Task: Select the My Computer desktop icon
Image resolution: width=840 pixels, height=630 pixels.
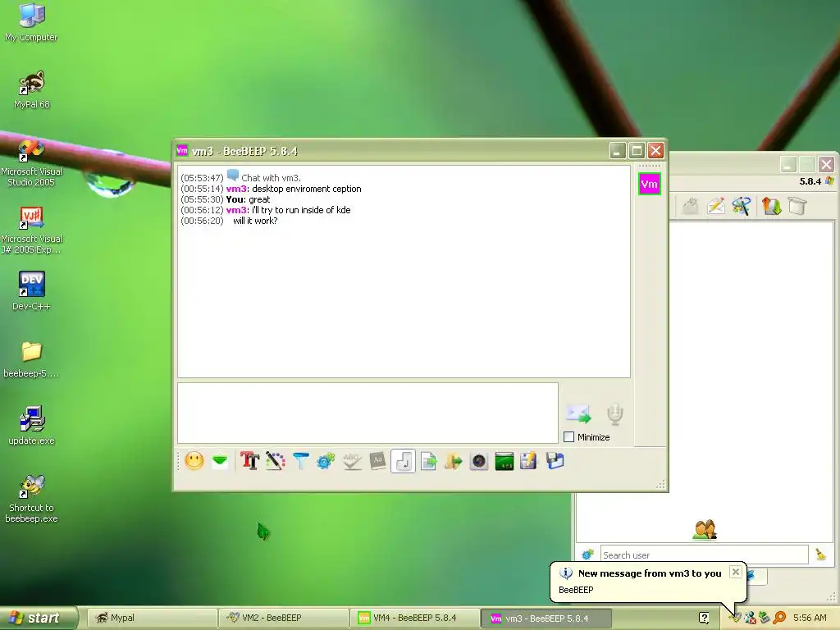Action: pyautogui.click(x=31, y=22)
